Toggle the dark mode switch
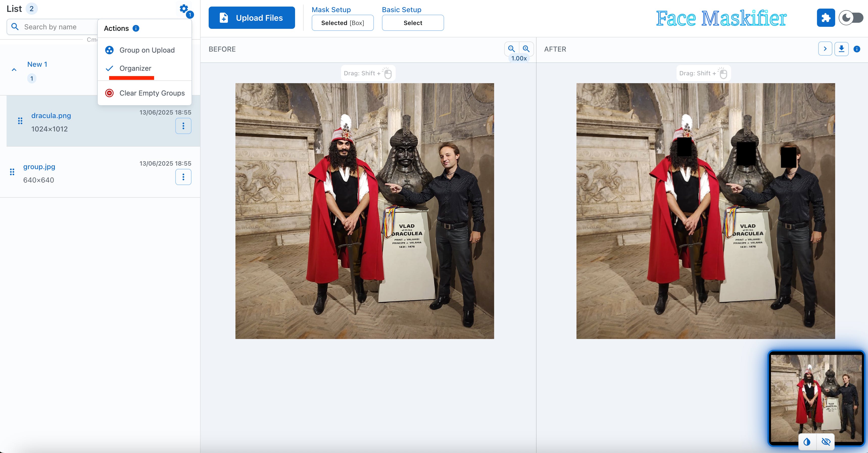 851,18
